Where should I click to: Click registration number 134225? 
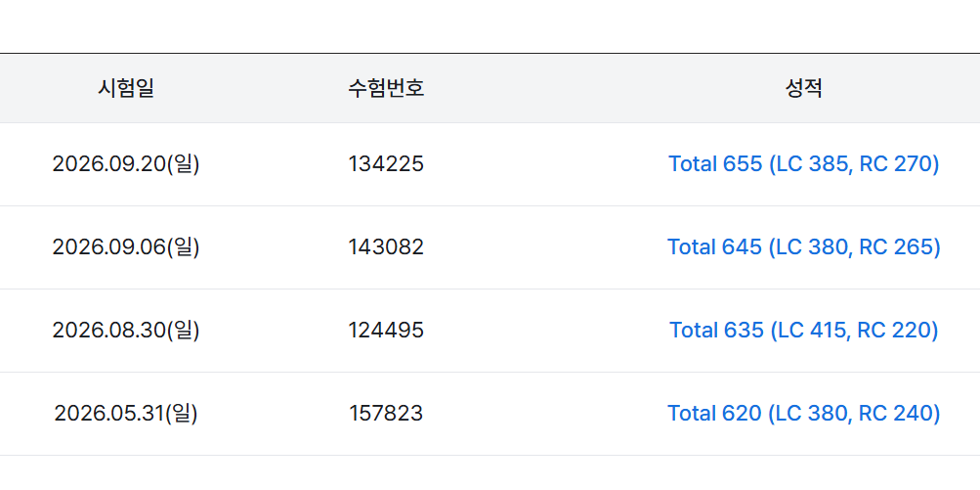pyautogui.click(x=386, y=164)
